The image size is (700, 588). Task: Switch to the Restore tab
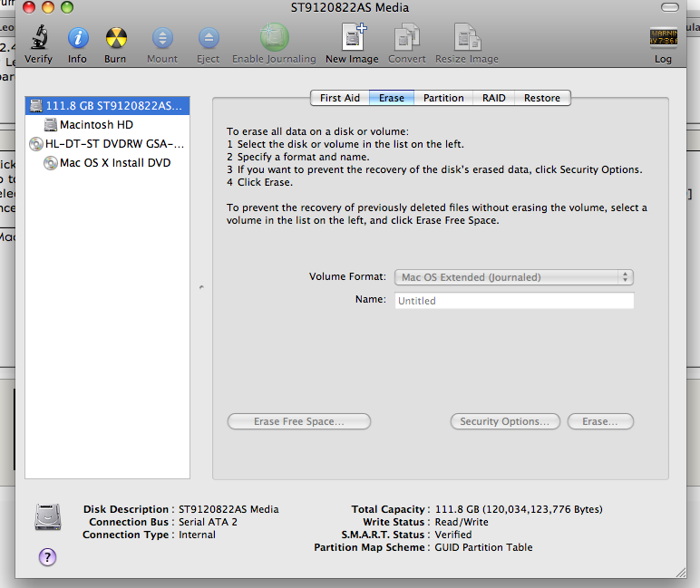pos(542,98)
